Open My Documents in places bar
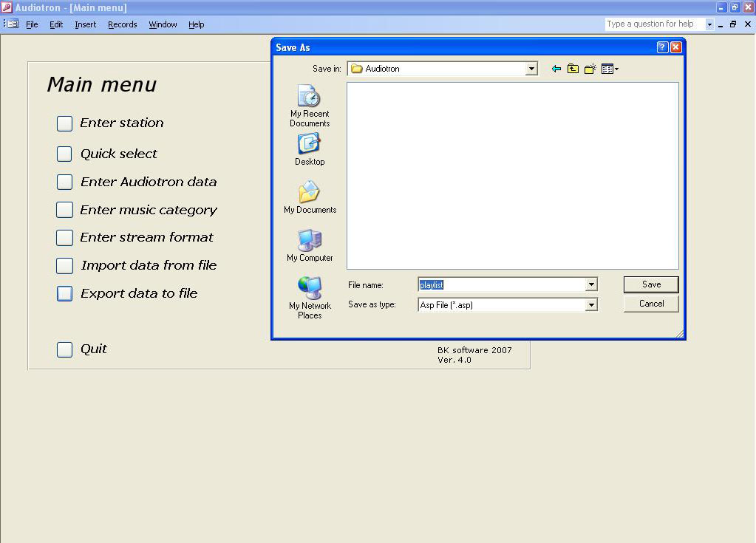This screenshot has width=756, height=543. pos(310,197)
